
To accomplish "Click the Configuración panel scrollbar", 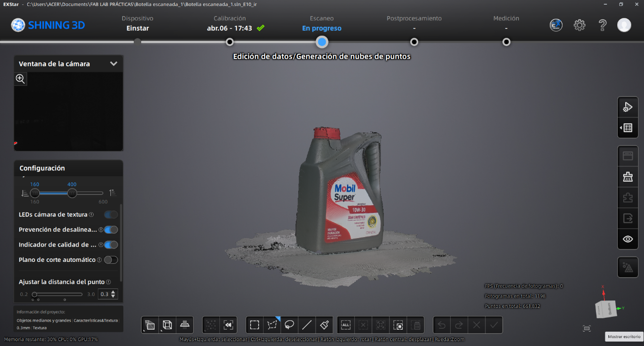I will tap(121, 243).
